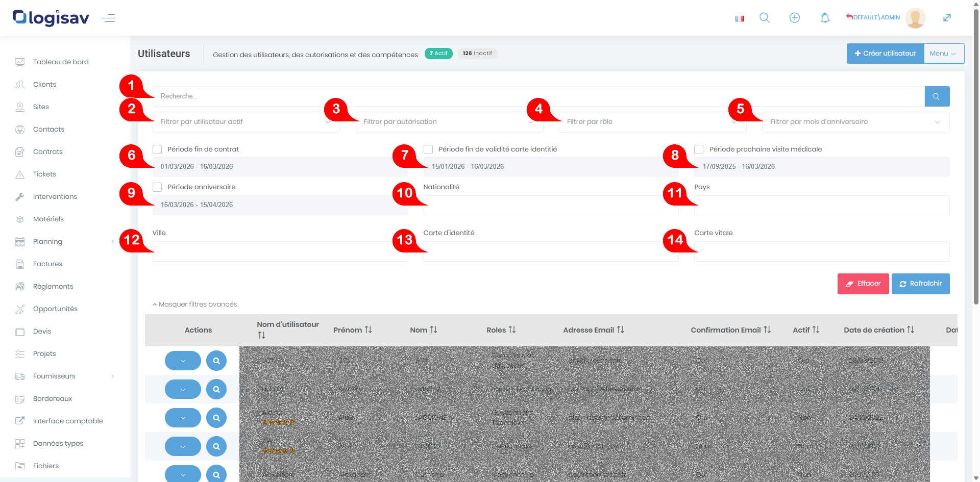
Task: Click the search magnifier icon in top bar
Action: (764, 18)
